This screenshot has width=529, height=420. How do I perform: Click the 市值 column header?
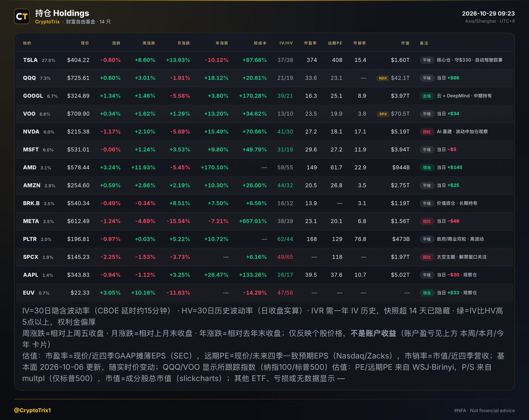click(405, 43)
